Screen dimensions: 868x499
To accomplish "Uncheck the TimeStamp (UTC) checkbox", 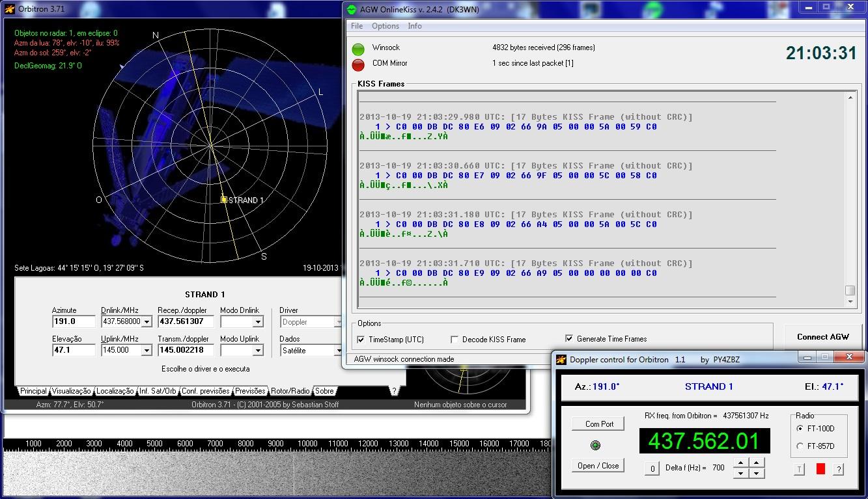I will click(x=361, y=340).
